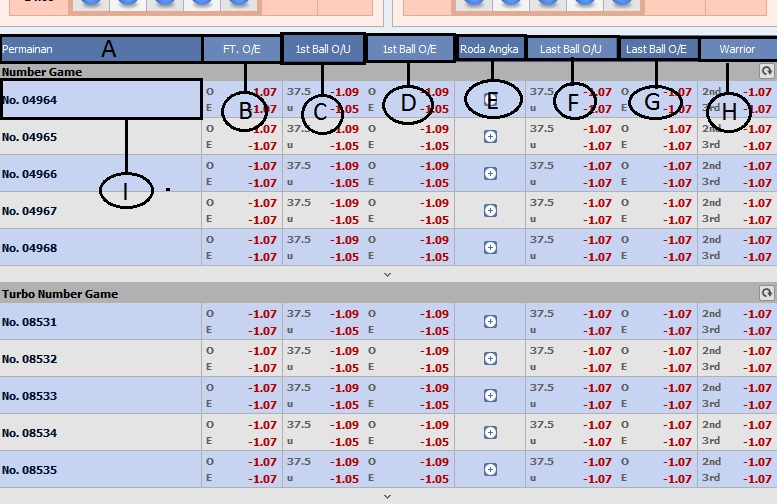
Task: Click the Permainan column header
Action: point(27,48)
